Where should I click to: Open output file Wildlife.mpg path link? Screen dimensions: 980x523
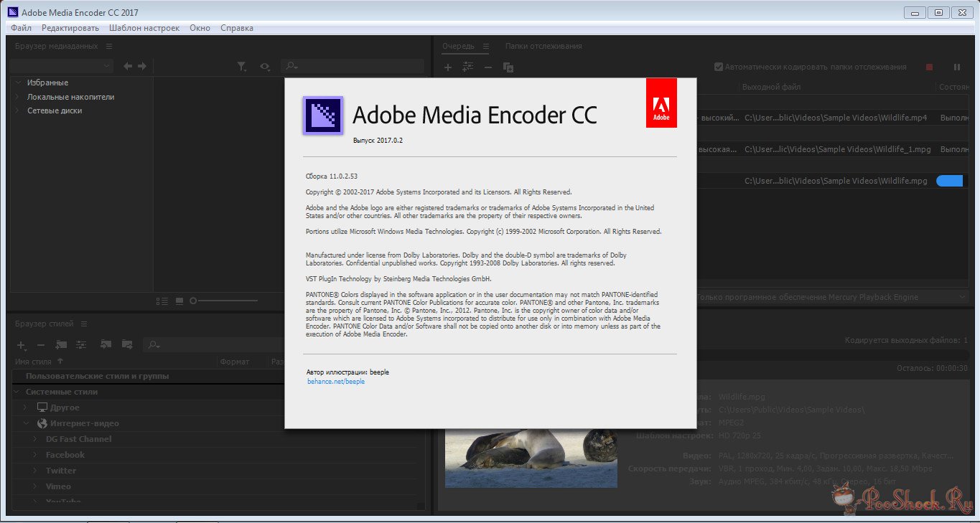(836, 181)
